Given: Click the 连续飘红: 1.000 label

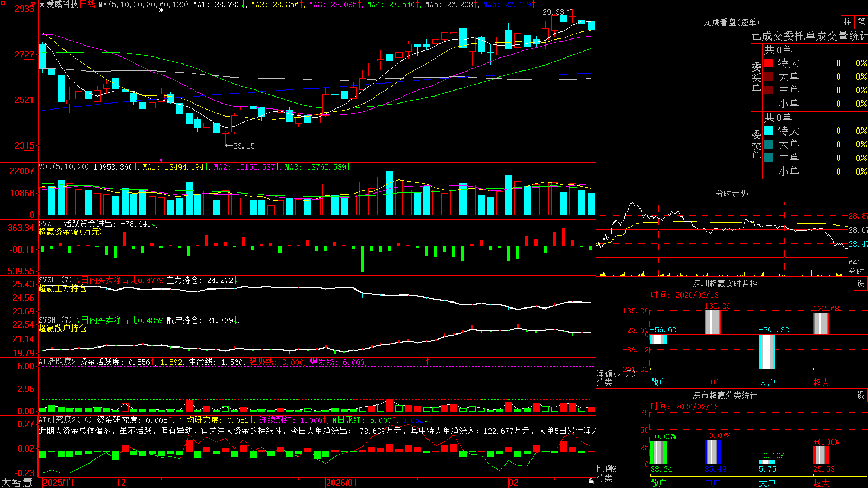Looking at the screenshot, I should coord(291,420).
